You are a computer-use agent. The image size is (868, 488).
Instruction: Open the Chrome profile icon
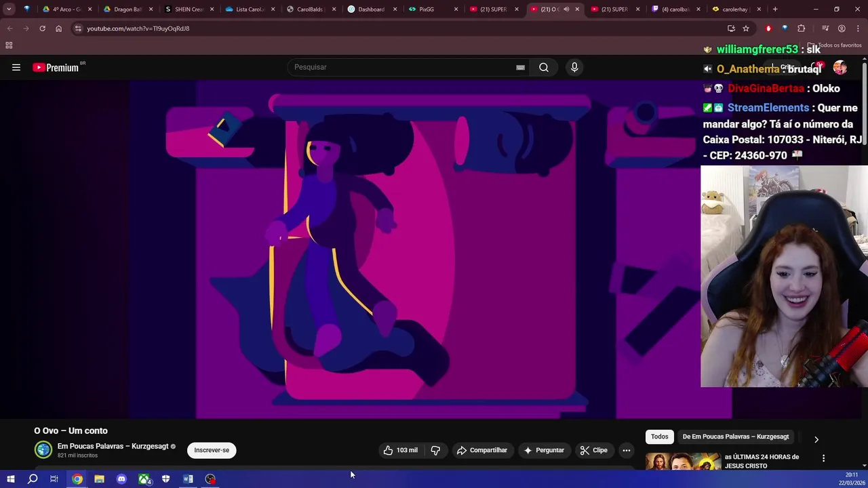842,28
